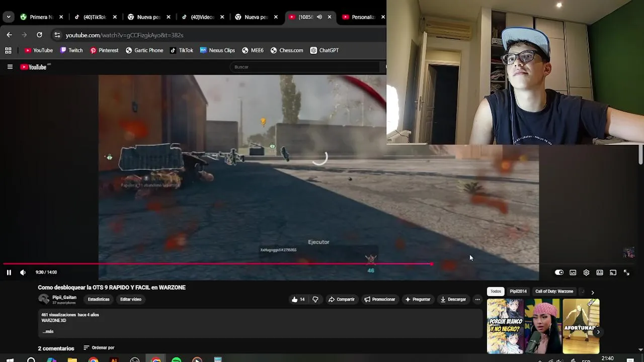644x362 pixels.
Task: Click the Promocionar button
Action: (380, 299)
